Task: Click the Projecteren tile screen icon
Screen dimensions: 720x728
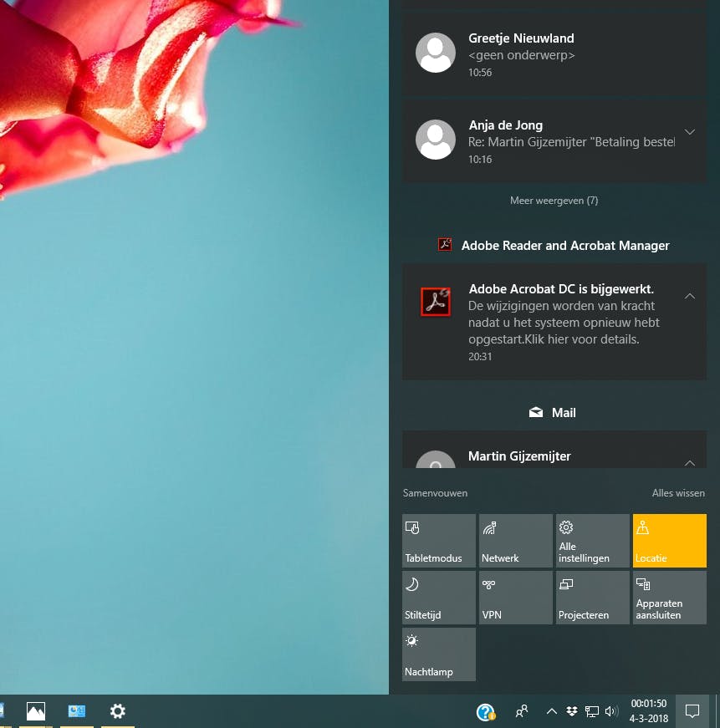Action: [x=566, y=584]
